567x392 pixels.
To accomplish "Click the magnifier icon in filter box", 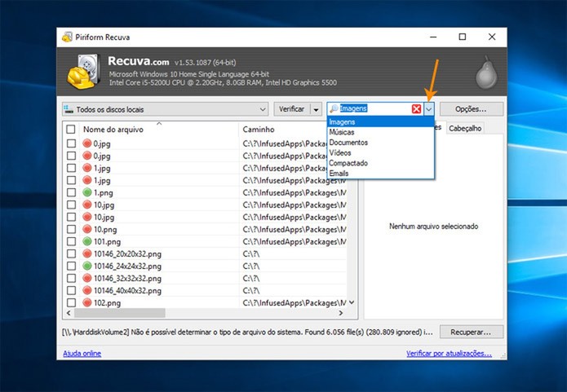I will pyautogui.click(x=334, y=108).
